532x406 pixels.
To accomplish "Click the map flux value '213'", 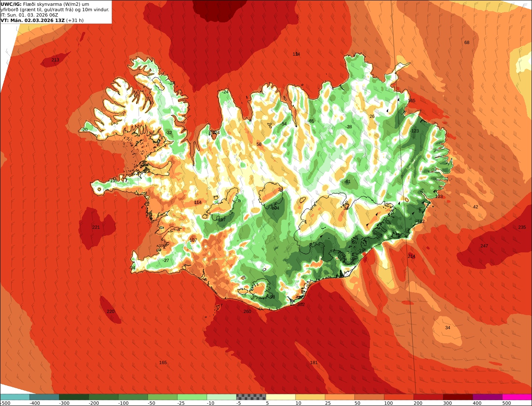I will point(55,60).
